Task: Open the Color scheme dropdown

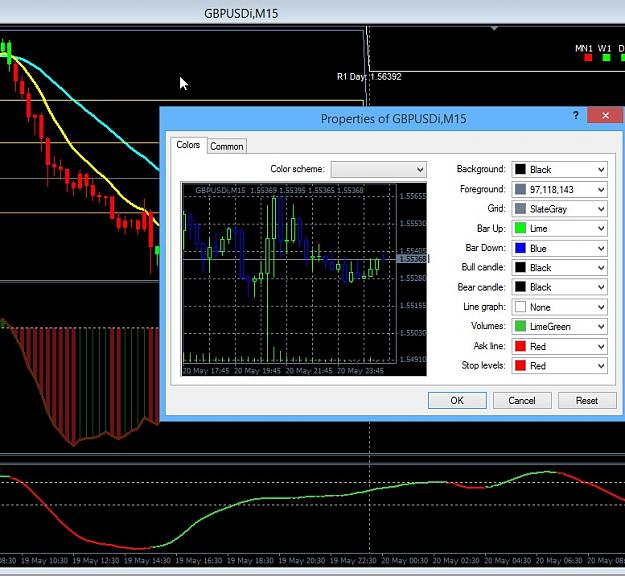Action: pos(379,169)
